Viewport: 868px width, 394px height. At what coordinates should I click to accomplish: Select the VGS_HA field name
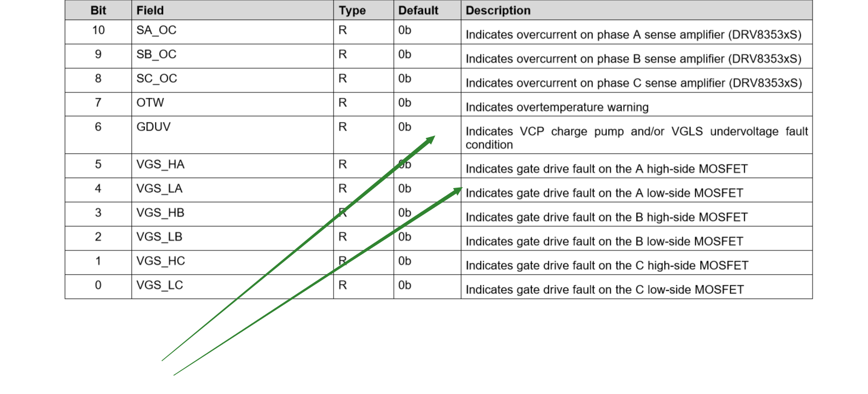coord(160,164)
